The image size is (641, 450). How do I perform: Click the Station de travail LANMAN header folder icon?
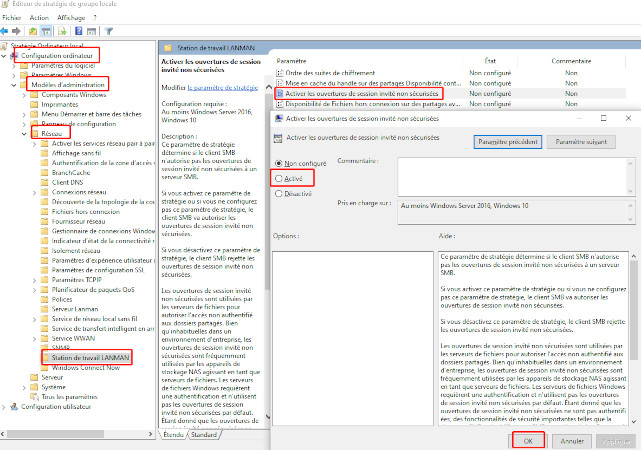168,48
